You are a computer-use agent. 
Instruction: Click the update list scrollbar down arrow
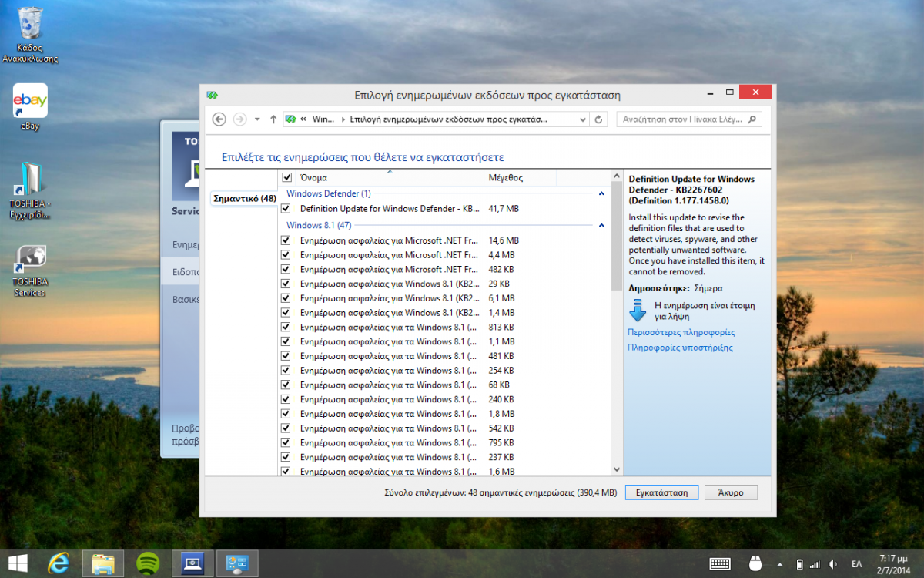(616, 469)
